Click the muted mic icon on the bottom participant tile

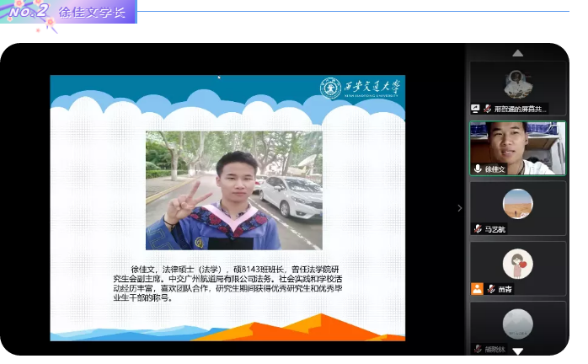(x=478, y=348)
